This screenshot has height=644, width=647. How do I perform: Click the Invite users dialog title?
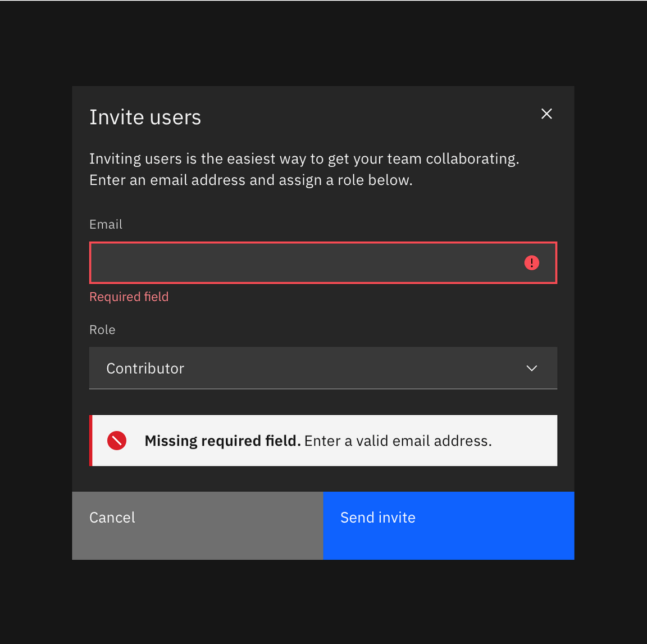[145, 117]
